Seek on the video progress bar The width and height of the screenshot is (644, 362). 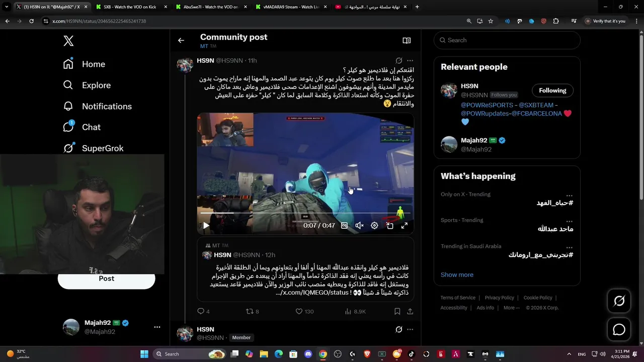[305, 213]
